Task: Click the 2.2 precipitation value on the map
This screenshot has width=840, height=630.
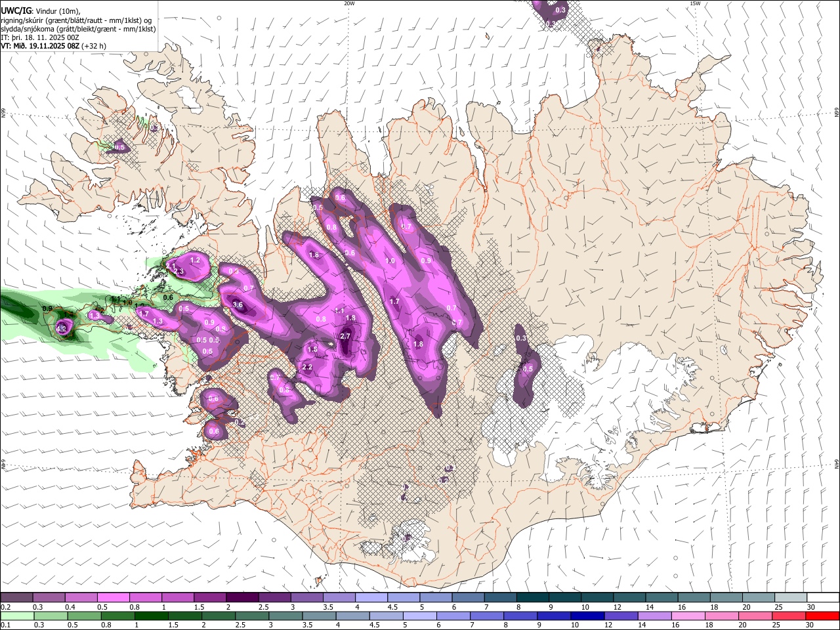Action: pyautogui.click(x=307, y=367)
